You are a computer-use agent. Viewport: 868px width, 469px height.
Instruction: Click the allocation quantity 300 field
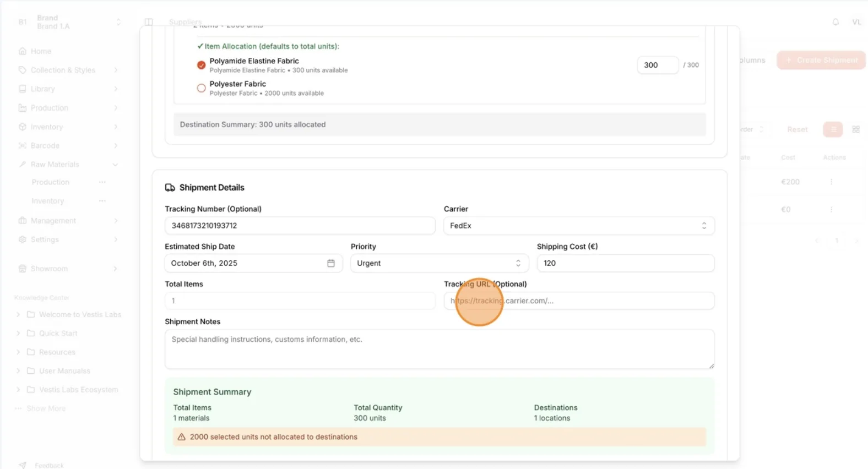point(658,65)
